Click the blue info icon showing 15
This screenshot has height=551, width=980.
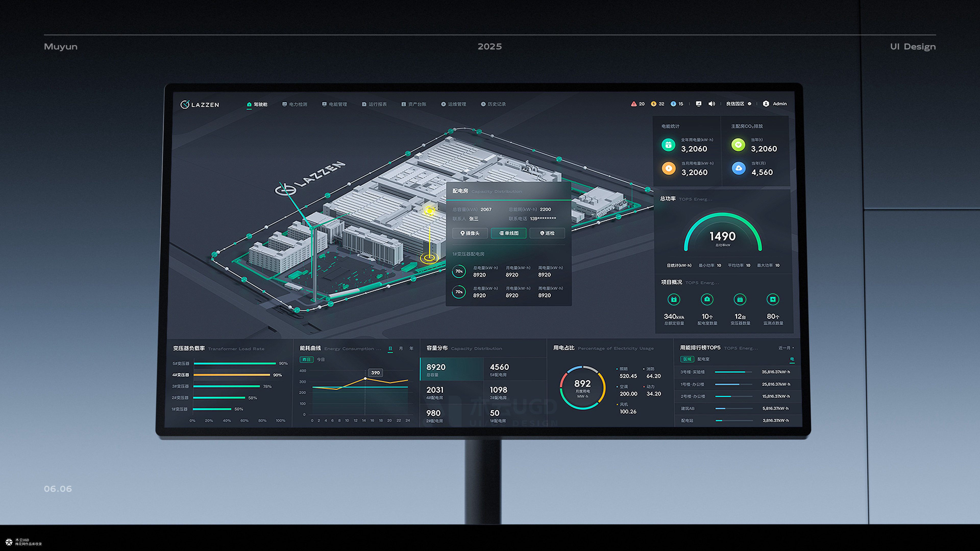point(673,104)
